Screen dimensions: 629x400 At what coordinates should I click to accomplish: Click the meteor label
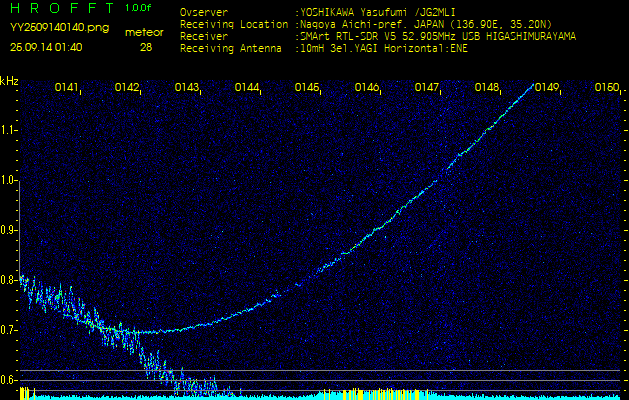click(144, 33)
